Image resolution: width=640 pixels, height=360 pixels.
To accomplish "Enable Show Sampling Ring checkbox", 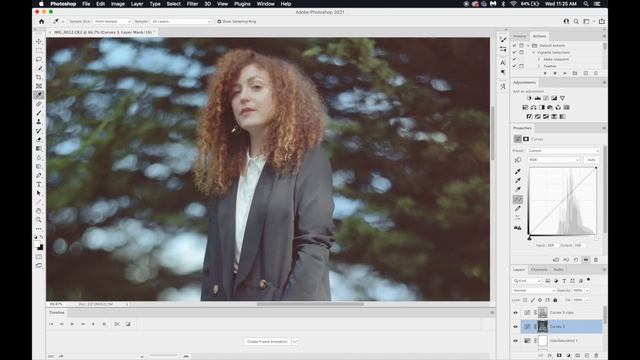I will tap(219, 21).
